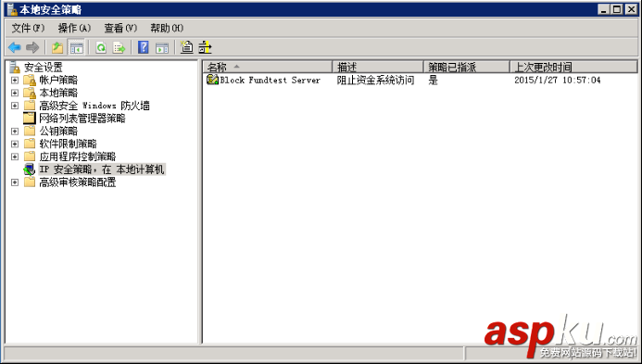Expand the 帐户策略 tree node
Screen dimensions: 642x364
[15, 81]
